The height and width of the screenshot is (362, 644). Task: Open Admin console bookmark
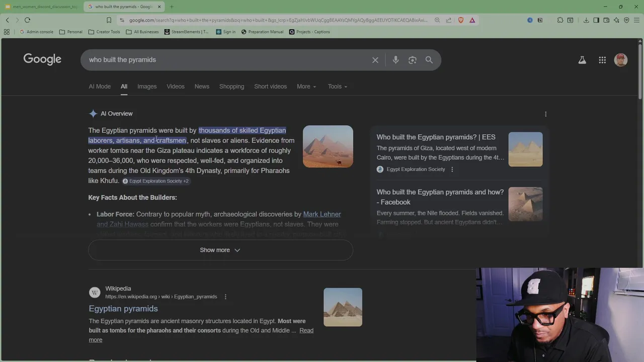[36, 32]
